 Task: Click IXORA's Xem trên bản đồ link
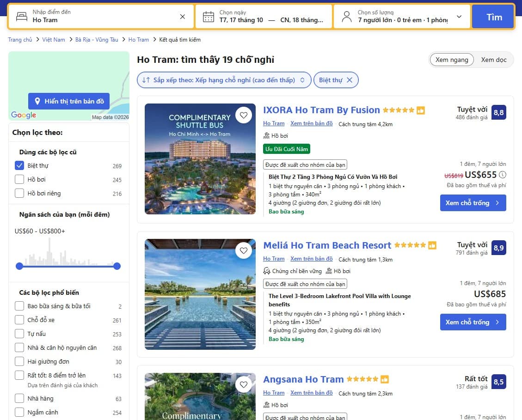click(x=311, y=123)
